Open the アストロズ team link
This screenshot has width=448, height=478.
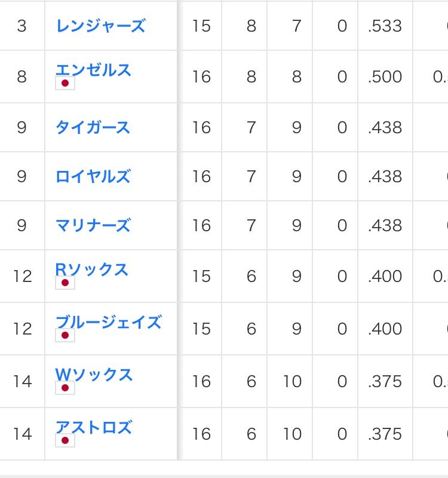[94, 427]
